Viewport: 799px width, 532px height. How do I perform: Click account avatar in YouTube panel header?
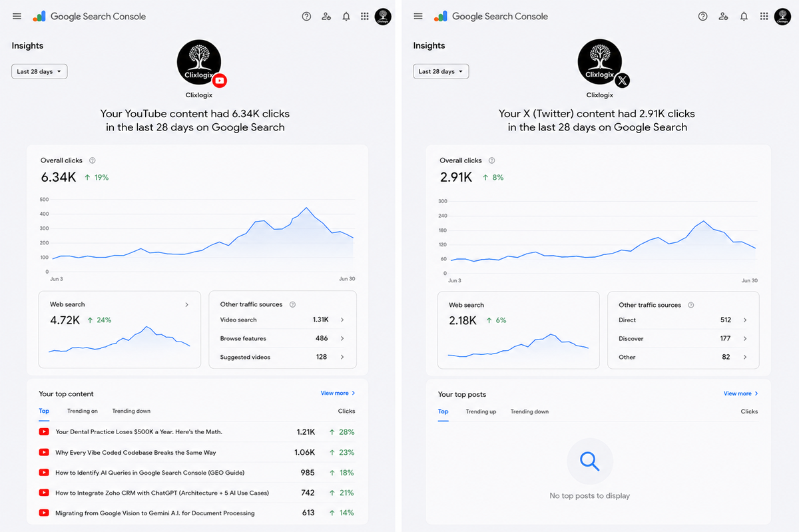click(383, 17)
